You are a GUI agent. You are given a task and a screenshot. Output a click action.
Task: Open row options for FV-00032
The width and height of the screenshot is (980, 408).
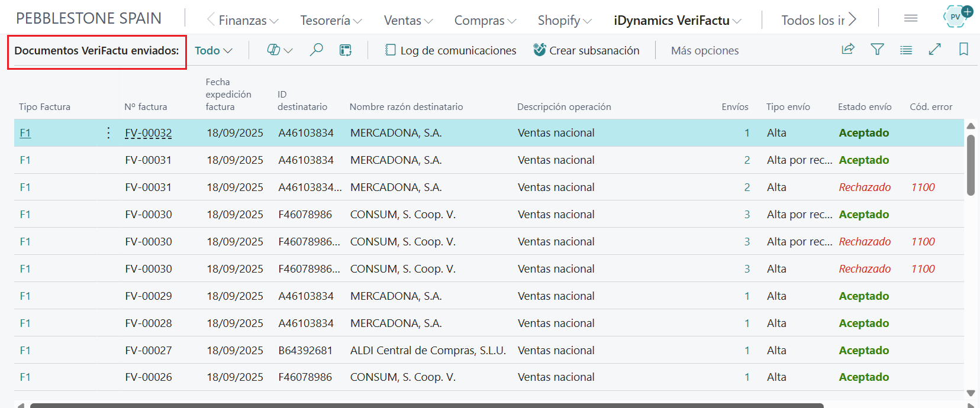point(108,133)
